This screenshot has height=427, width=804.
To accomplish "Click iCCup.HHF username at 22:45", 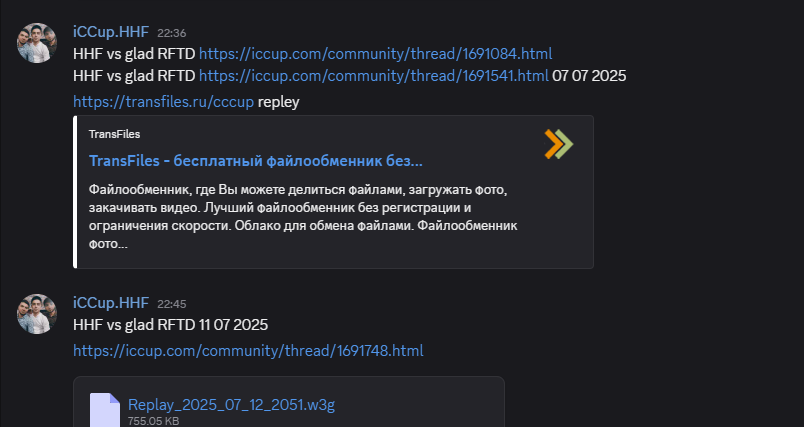I will tap(111, 303).
